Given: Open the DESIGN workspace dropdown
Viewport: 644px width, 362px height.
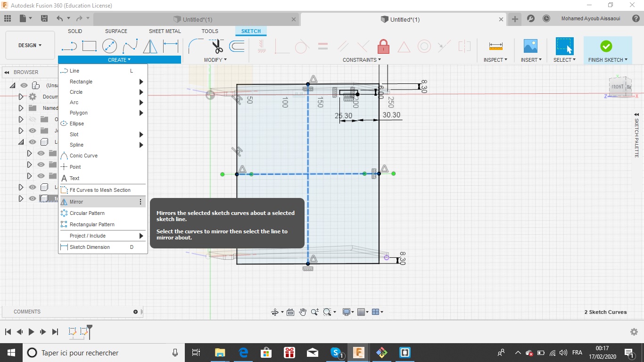Looking at the screenshot, I should click(x=30, y=45).
